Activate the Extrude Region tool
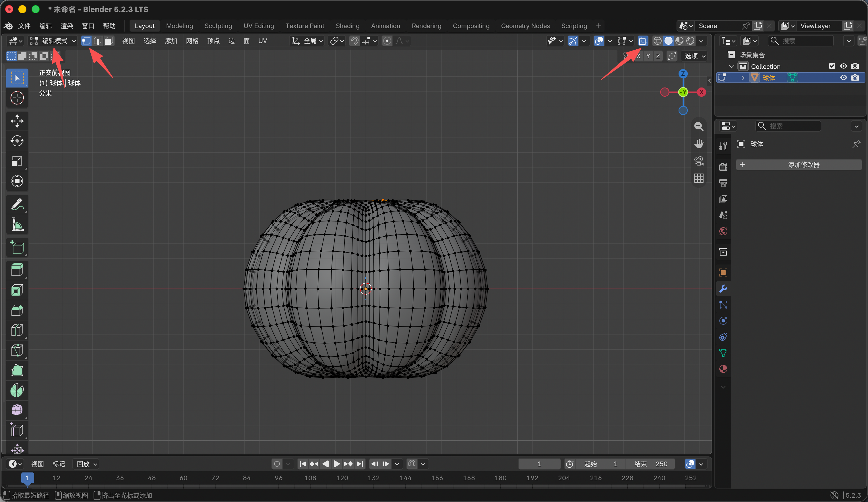 click(17, 270)
